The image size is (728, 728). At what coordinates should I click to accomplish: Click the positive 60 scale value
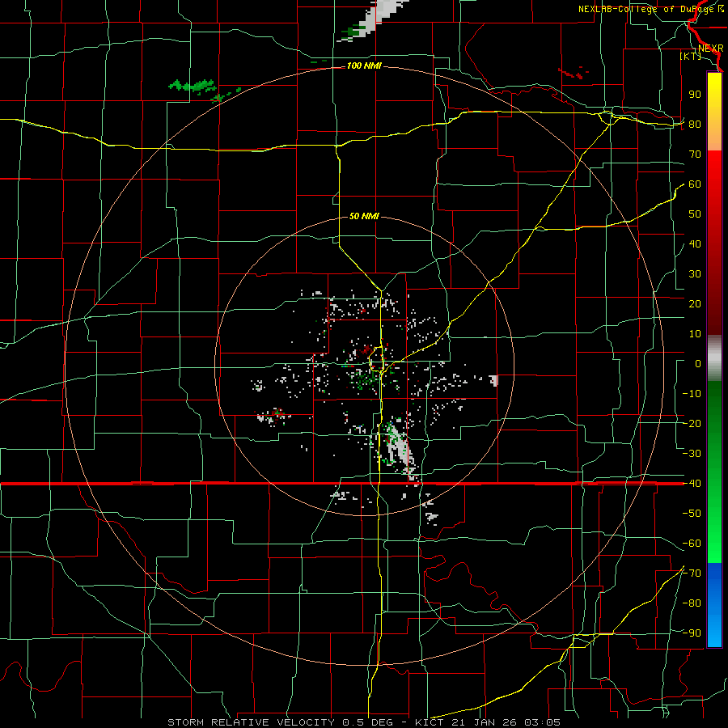point(695,184)
